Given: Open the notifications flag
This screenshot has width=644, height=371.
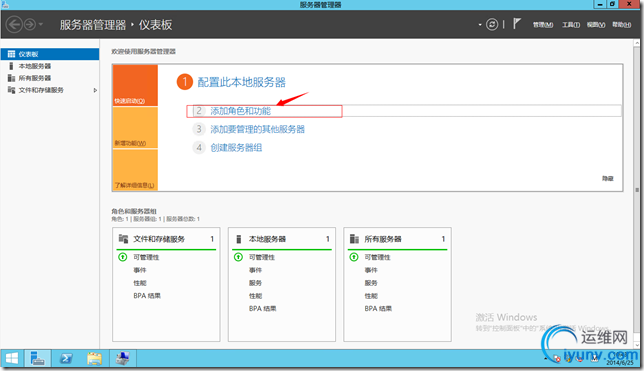Looking at the screenshot, I should (x=517, y=24).
